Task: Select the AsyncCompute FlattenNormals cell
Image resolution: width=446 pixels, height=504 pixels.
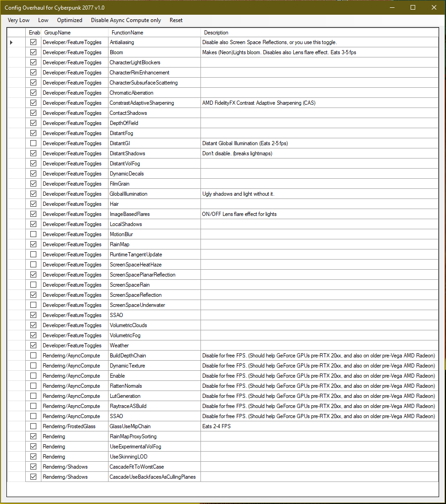Action: [x=154, y=386]
